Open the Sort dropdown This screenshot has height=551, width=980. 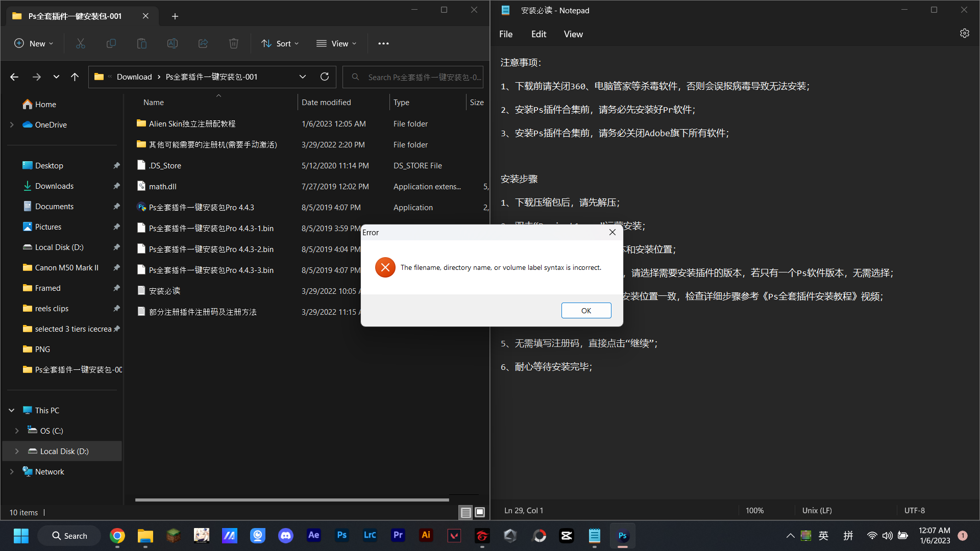[280, 43]
